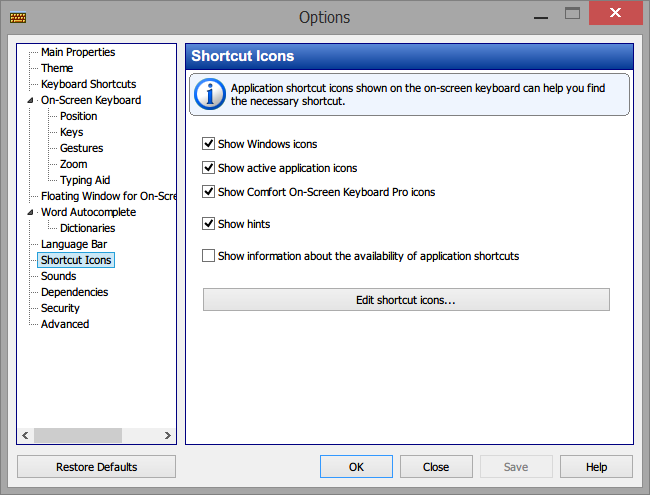Click the left scroll arrow in tree panel

pyautogui.click(x=25, y=435)
